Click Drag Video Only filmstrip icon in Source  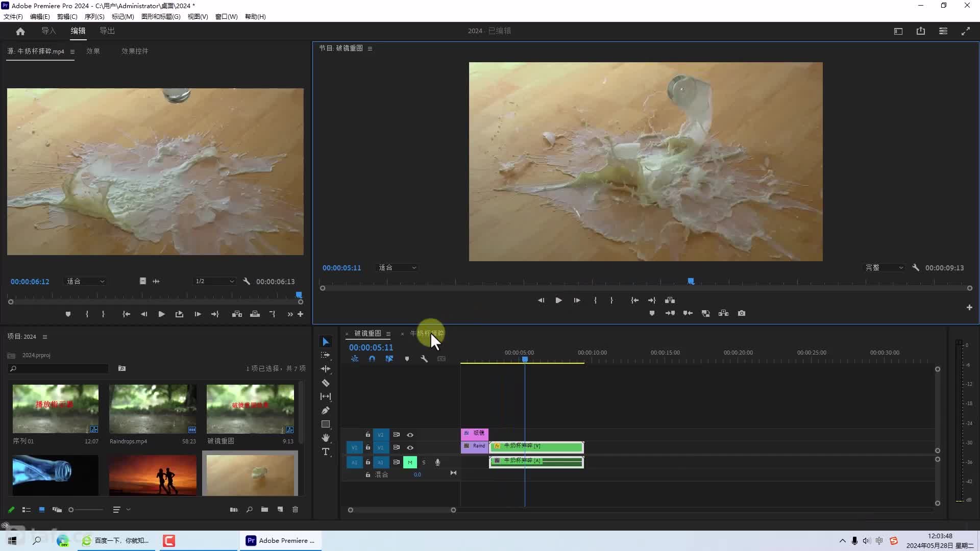143,281
